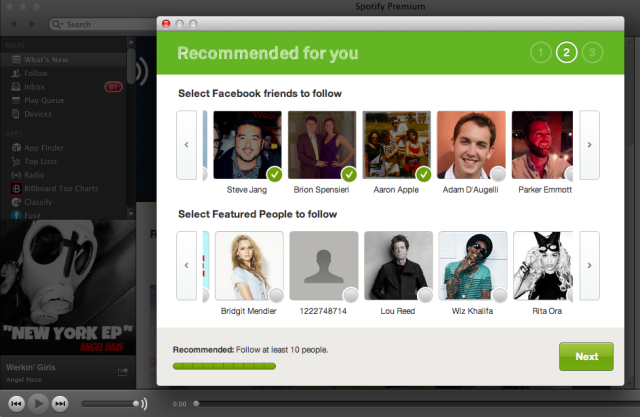Click the sidebar vertical scrollbar thumb
Screen dimensions: 640x417
click(131, 65)
